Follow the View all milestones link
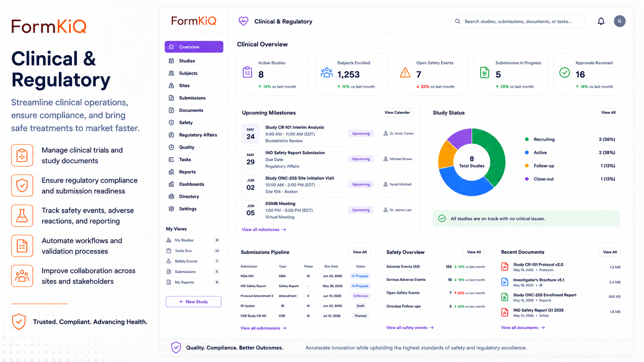644x362 pixels. 264,230
